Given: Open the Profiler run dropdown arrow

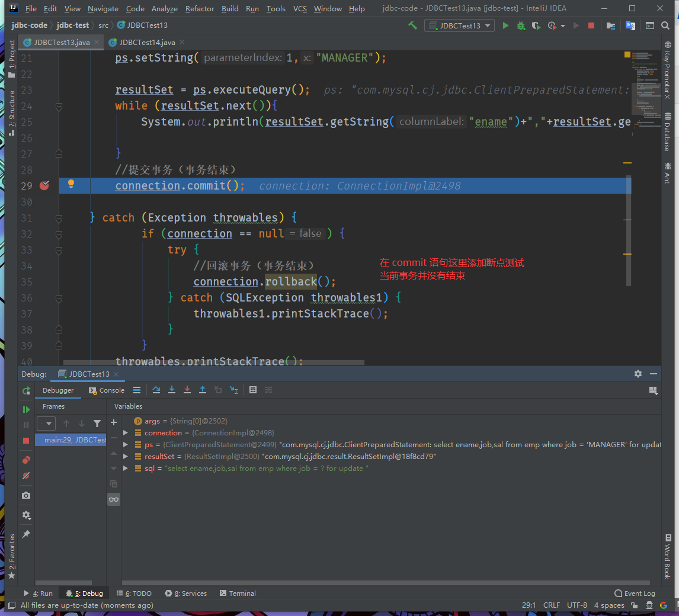Looking at the screenshot, I should coord(562,26).
